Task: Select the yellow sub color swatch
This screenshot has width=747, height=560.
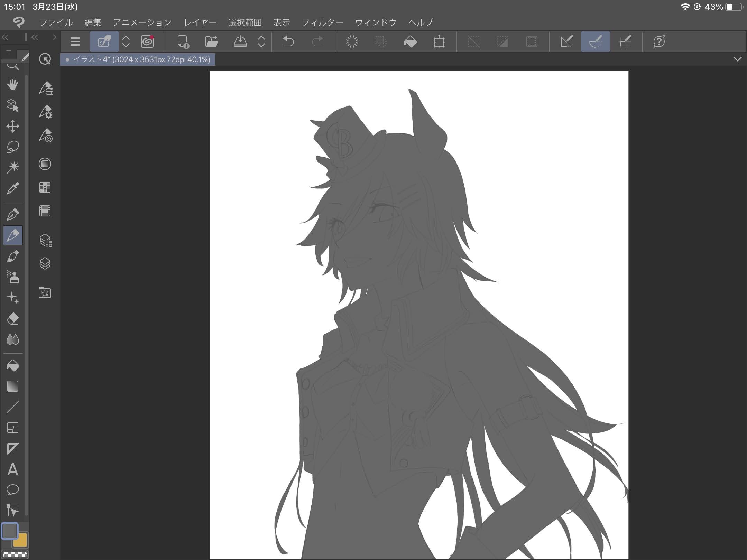Action: point(21,542)
